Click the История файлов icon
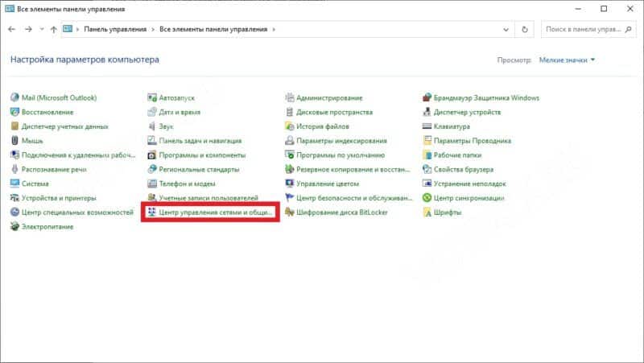This screenshot has width=644, height=363. pos(290,127)
